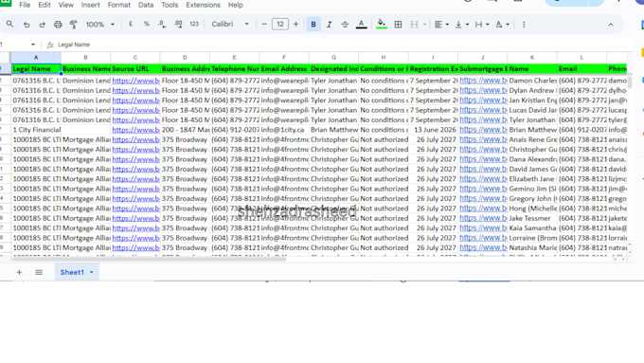Open Submortgage link in Natashia Marie row
This screenshot has height=363, width=644.
[483, 247]
